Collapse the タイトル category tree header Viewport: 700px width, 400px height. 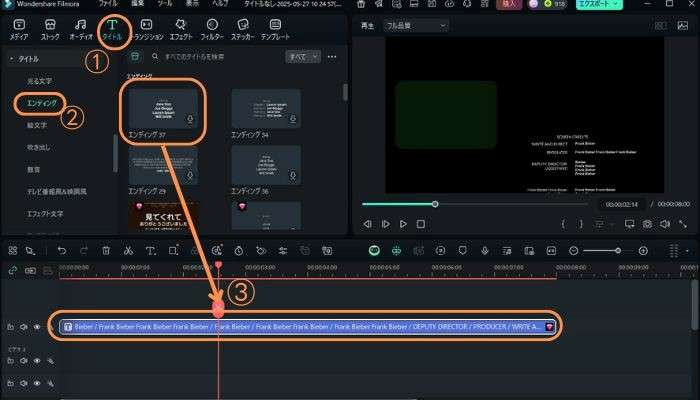12,58
